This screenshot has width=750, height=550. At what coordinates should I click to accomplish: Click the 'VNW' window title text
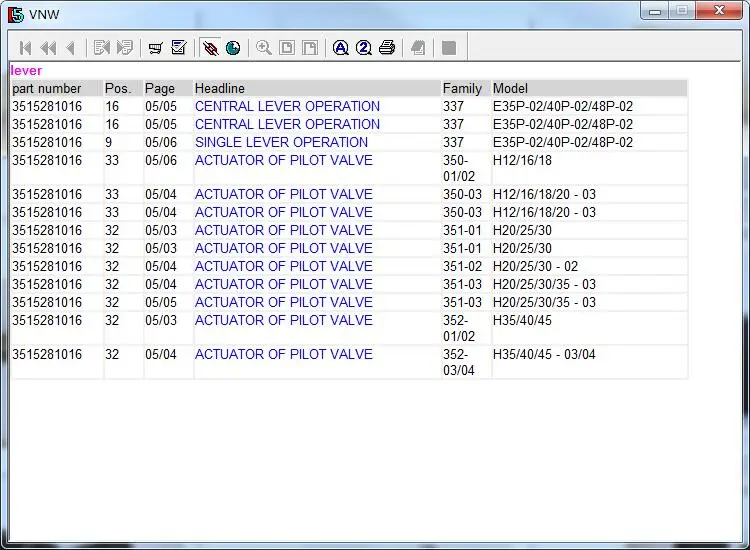pos(44,14)
